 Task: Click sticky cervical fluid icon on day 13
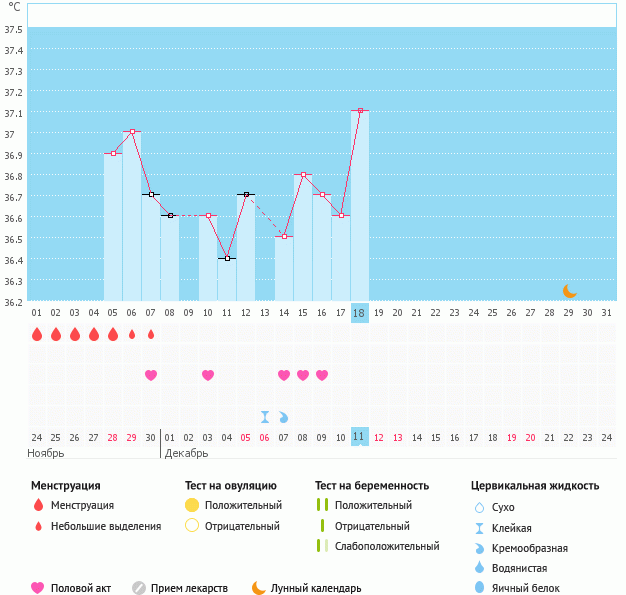265,417
